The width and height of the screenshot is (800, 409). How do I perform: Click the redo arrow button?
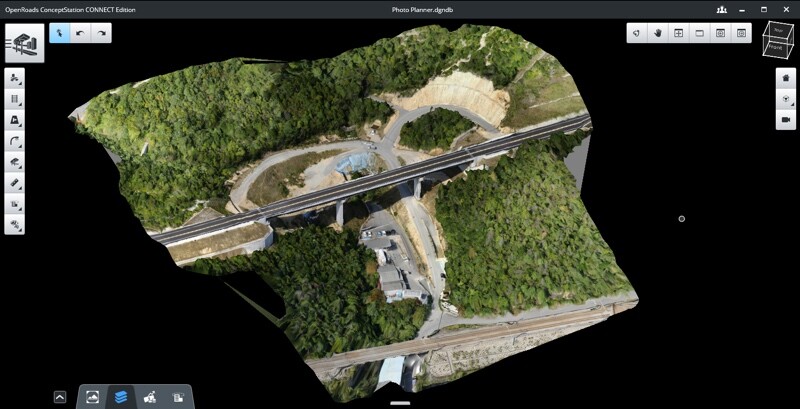pyautogui.click(x=101, y=33)
